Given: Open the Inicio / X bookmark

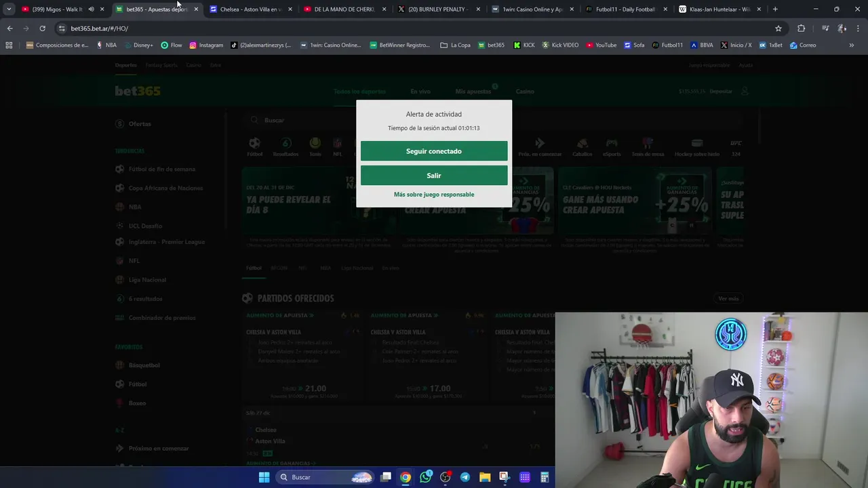Looking at the screenshot, I should click(x=736, y=45).
